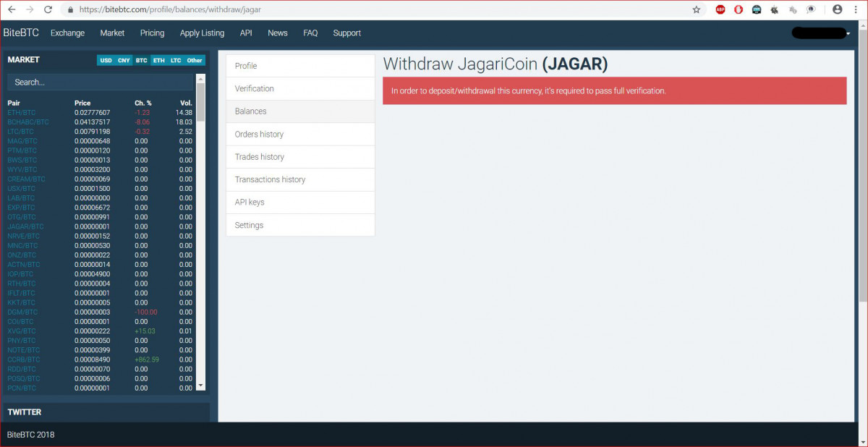Reload the page with the refresh icon
This screenshot has width=868, height=447.
[48, 10]
